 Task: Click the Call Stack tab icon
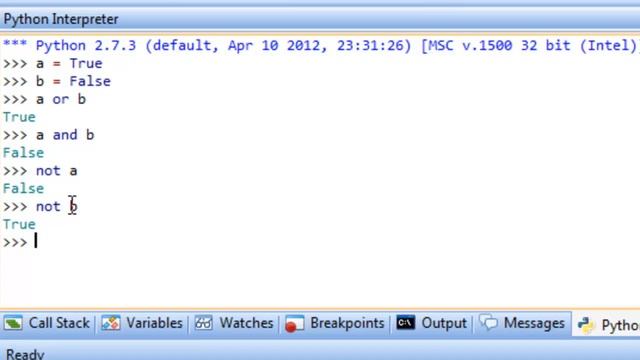(13, 324)
